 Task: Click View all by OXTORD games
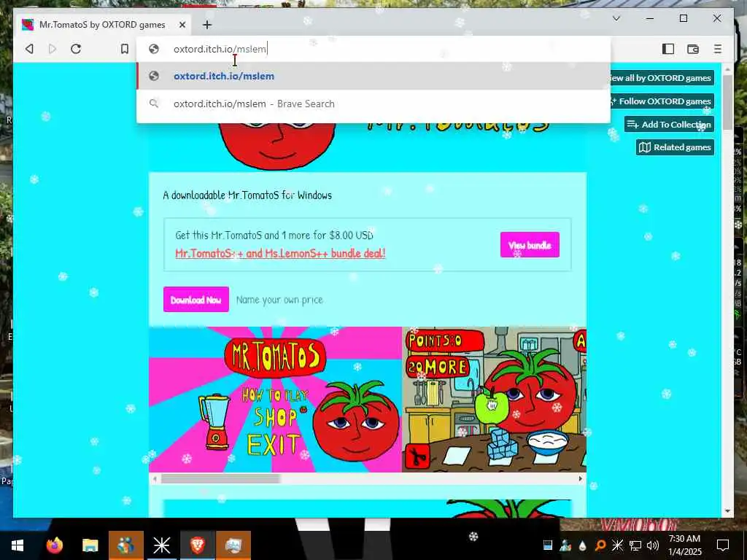coord(661,78)
